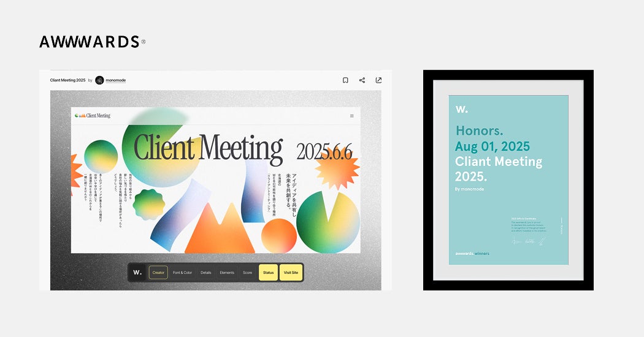
Task: Click the small Client Meeting logo in the preview
Action: (93, 116)
